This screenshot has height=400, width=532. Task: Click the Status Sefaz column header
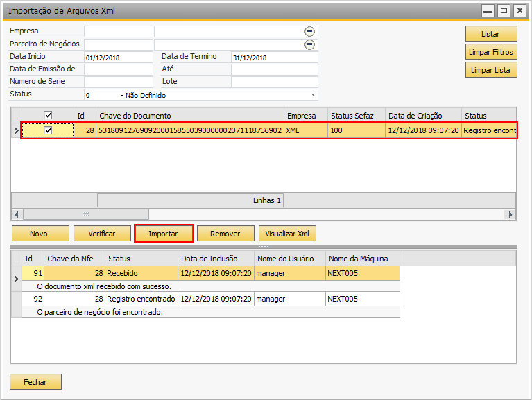(357, 116)
